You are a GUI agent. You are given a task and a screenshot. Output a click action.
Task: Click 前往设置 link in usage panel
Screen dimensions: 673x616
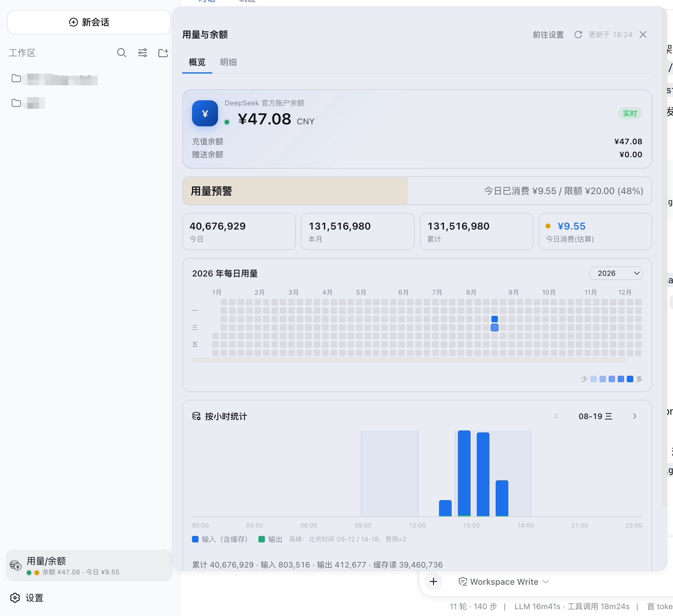tap(548, 35)
